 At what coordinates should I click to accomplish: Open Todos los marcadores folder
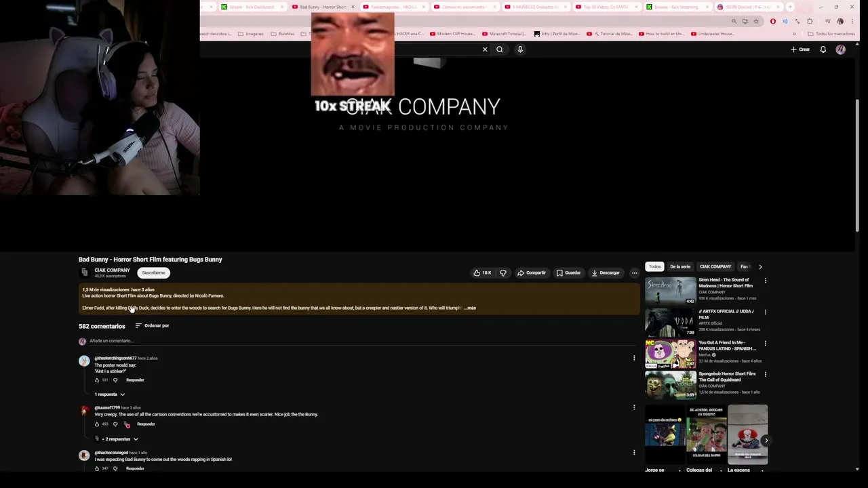coord(831,34)
